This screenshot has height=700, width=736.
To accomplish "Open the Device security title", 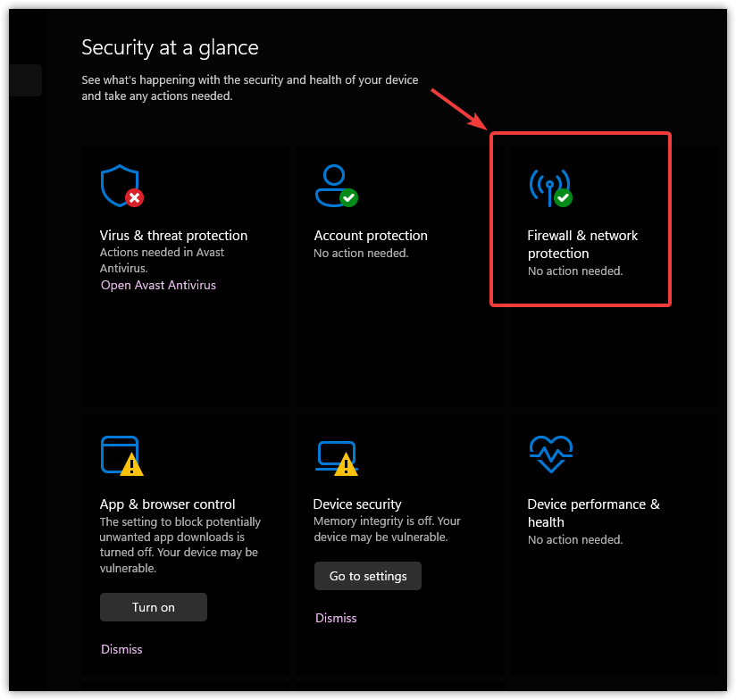I will click(x=357, y=504).
